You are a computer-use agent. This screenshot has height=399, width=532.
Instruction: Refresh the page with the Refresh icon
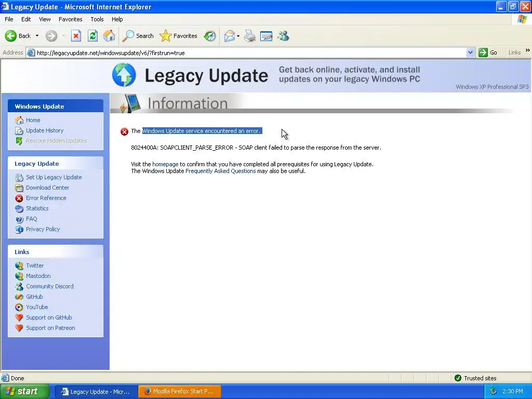coord(92,36)
